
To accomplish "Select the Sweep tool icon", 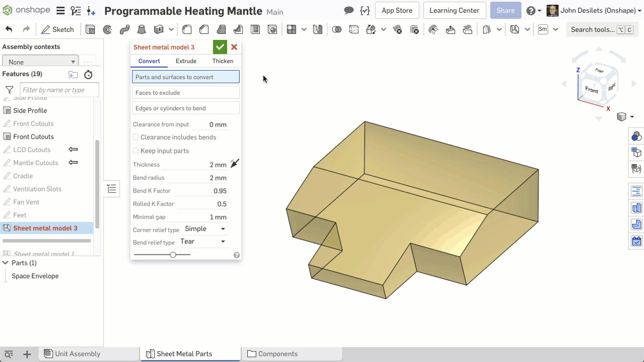I will (x=124, y=29).
